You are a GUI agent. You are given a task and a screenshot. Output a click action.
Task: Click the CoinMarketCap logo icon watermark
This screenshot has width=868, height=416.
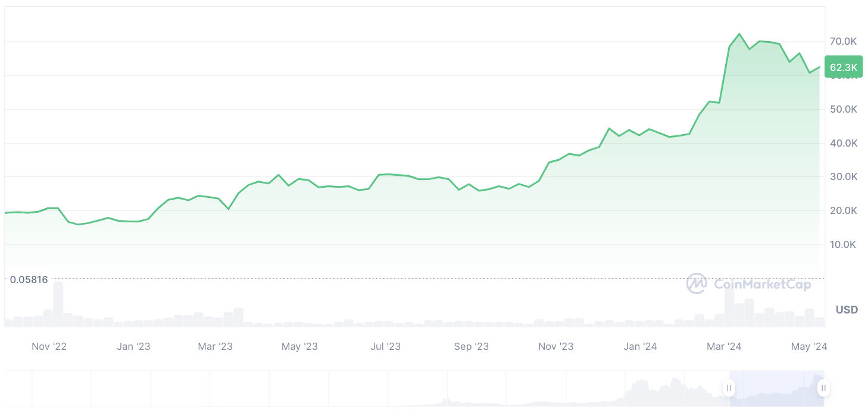[x=697, y=284]
